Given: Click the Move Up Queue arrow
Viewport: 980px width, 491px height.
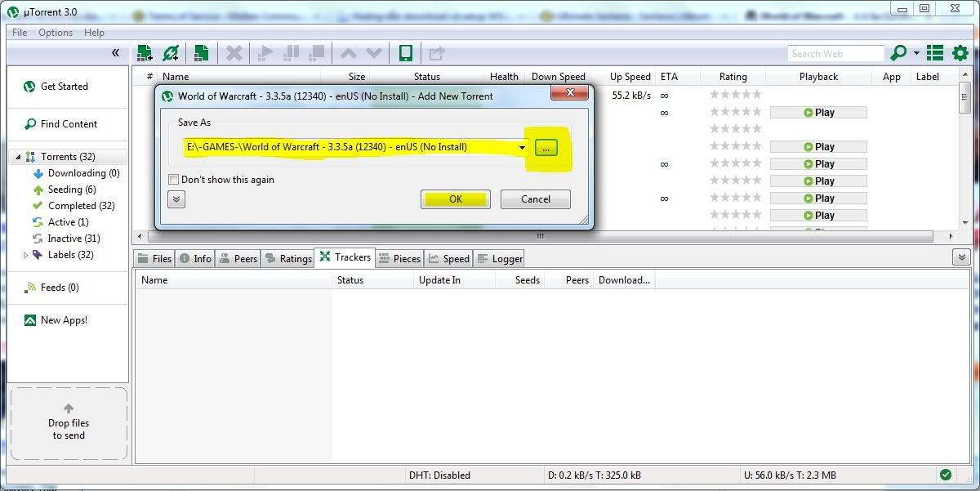Looking at the screenshot, I should [349, 53].
